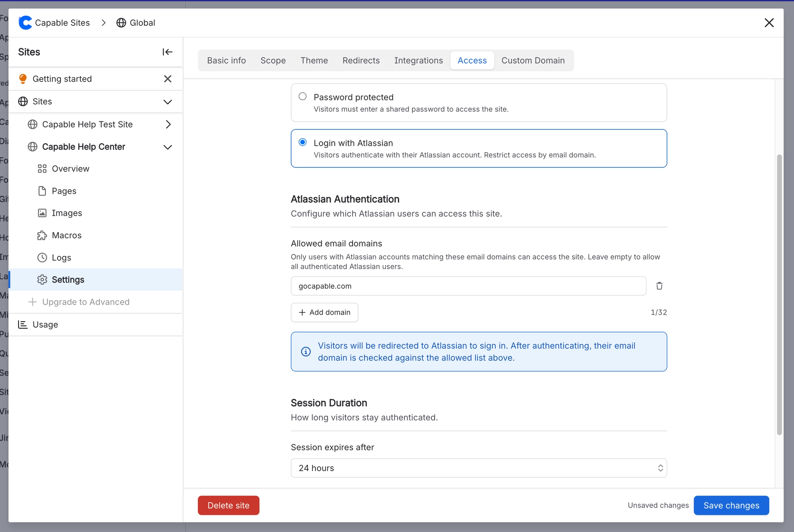Open the Custom Domain tab
The image size is (794, 532).
point(533,60)
